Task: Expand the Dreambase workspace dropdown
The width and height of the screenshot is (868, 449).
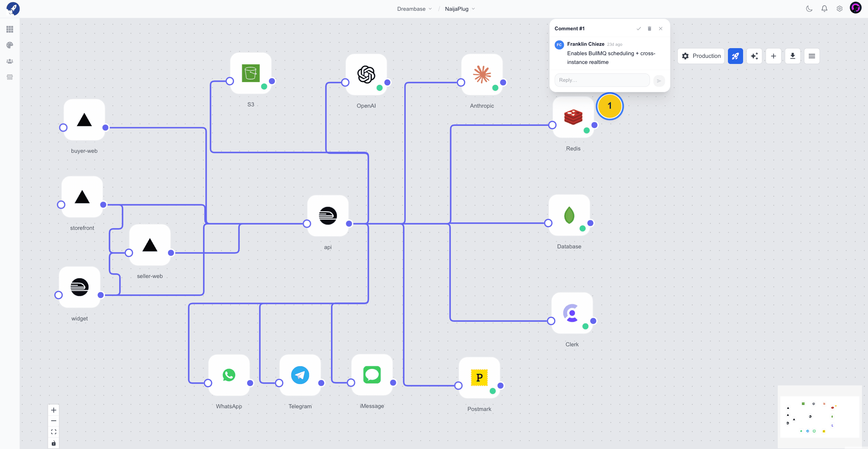Action: [414, 9]
